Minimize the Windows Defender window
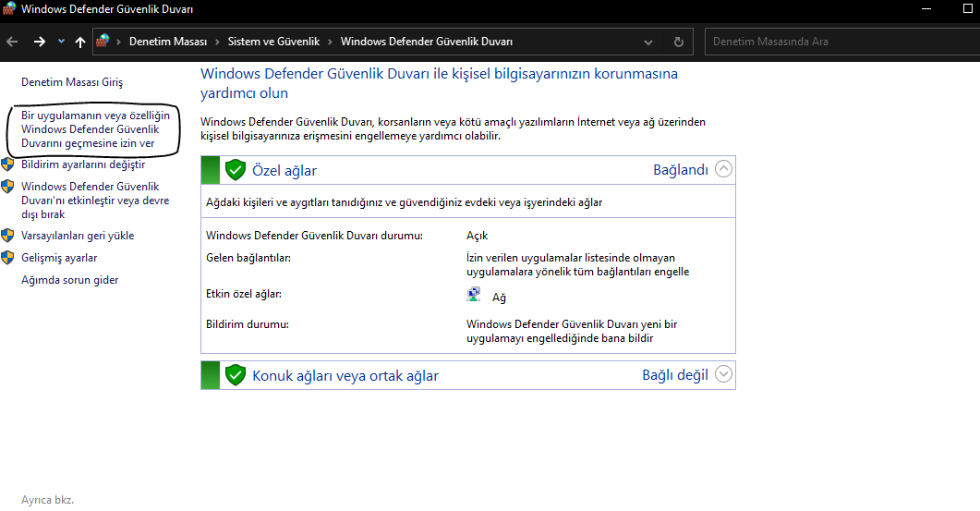 926,8
